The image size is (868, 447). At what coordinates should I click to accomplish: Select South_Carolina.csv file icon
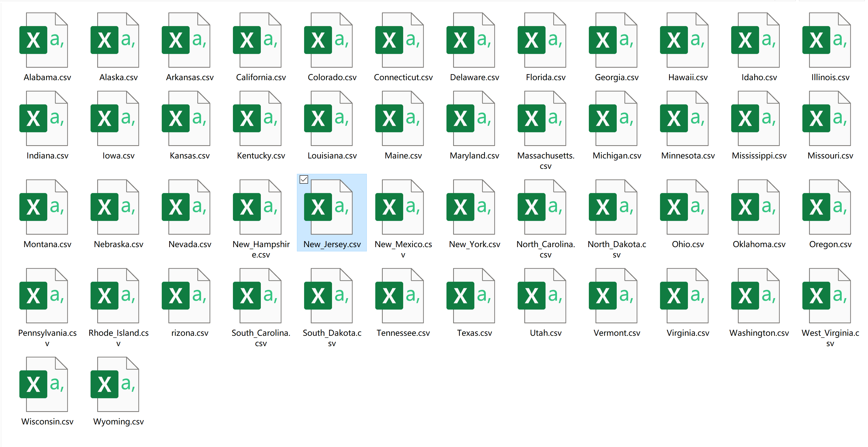tap(257, 295)
